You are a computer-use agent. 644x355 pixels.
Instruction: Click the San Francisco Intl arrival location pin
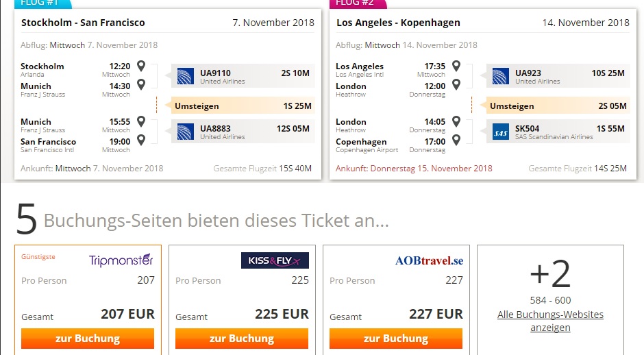141,140
